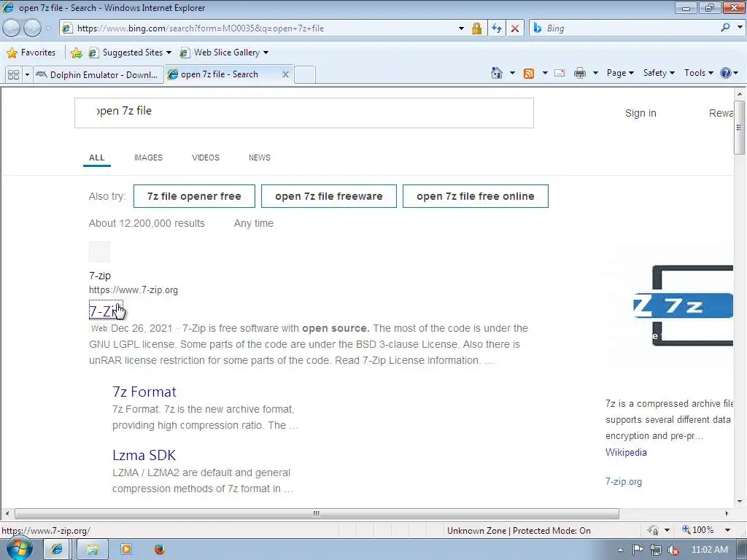Expand the address bar URL dropdown
The image size is (747, 560).
point(461,28)
